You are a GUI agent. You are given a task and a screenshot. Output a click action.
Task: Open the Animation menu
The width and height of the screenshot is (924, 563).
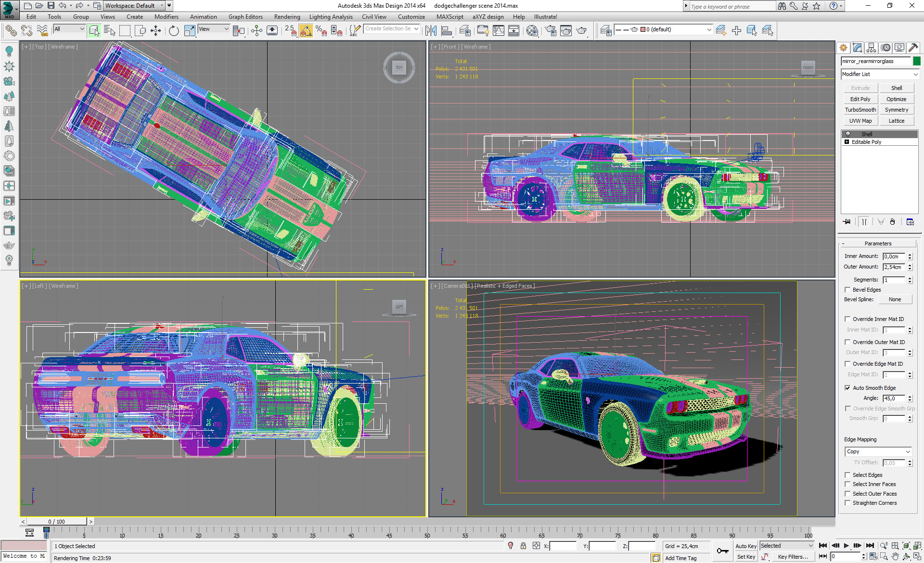coord(203,17)
